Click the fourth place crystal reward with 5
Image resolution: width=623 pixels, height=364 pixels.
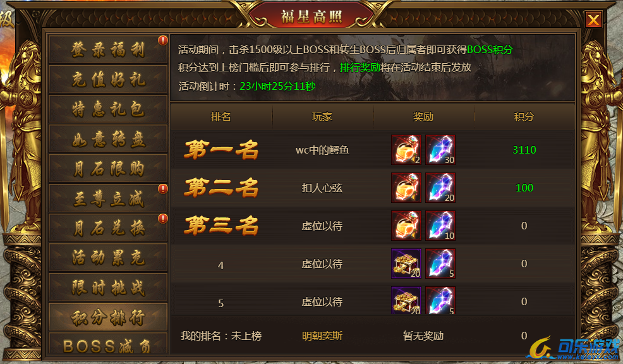440,264
